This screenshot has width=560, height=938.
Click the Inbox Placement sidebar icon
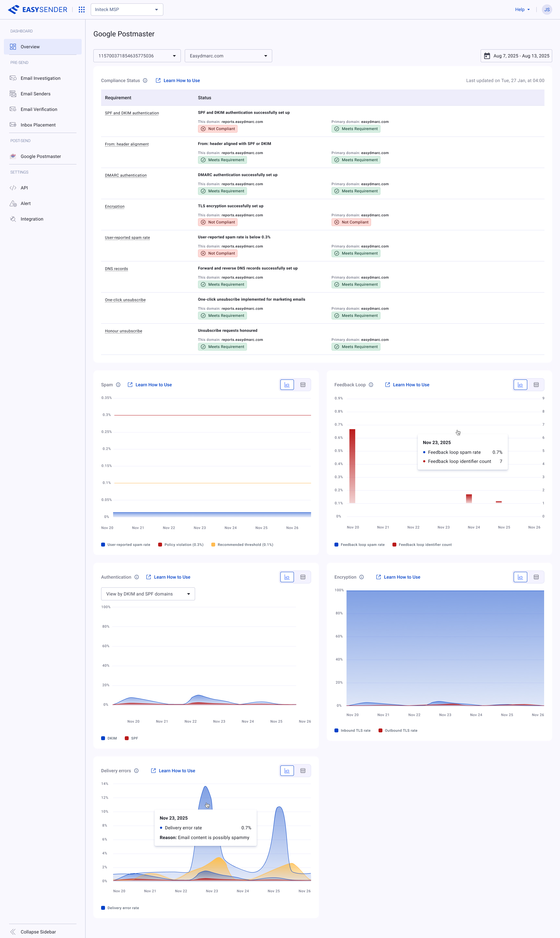[x=13, y=125]
